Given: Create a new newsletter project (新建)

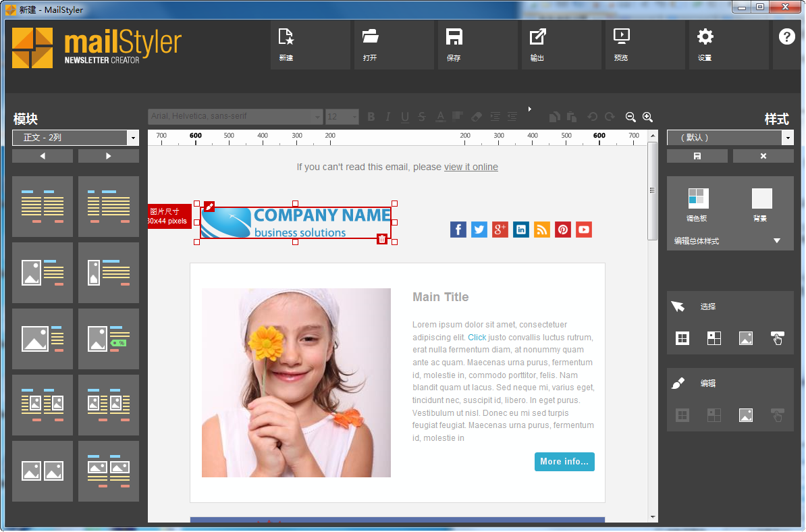Looking at the screenshot, I should point(310,45).
